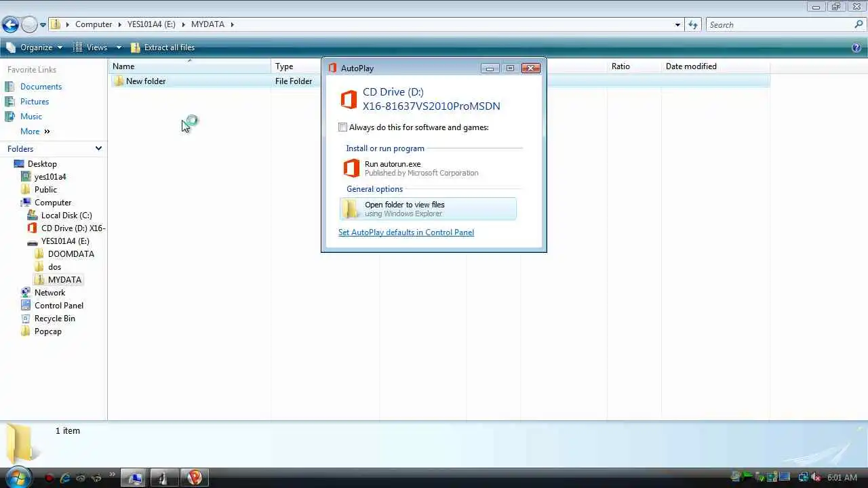Open Documents favorite link
Image resolution: width=868 pixels, height=488 pixels.
coord(41,87)
